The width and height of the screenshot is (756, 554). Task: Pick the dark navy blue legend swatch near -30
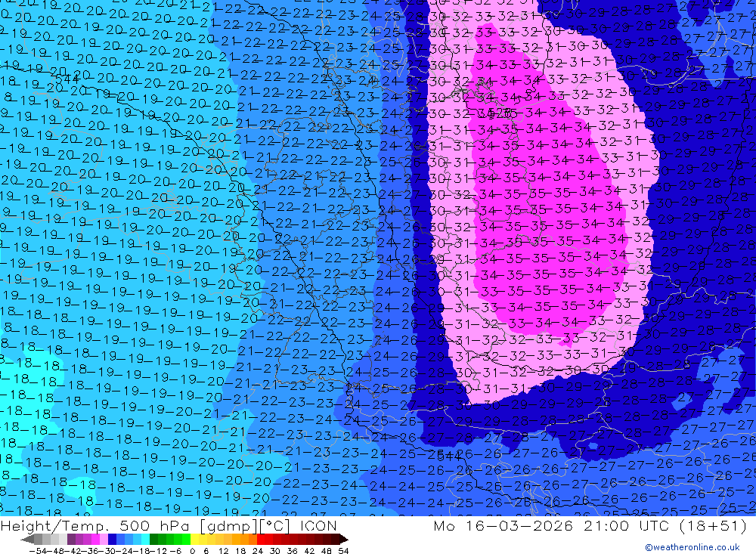coord(112,539)
